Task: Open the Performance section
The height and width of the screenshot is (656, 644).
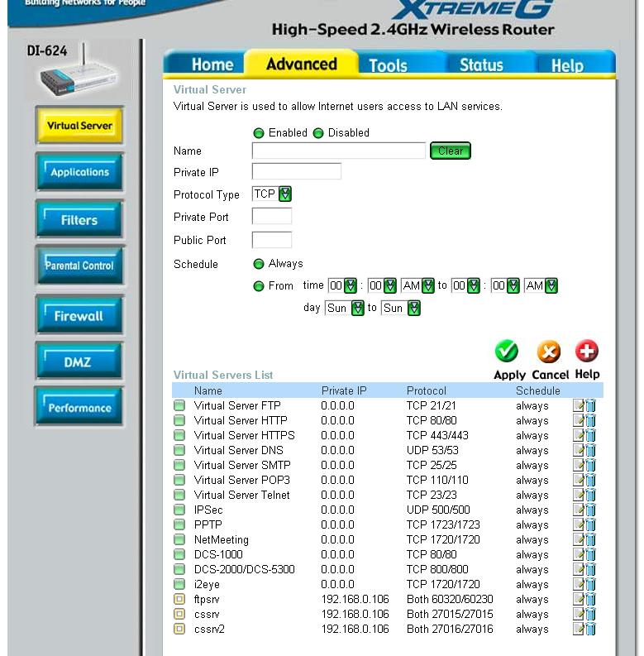Action: pyautogui.click(x=79, y=407)
